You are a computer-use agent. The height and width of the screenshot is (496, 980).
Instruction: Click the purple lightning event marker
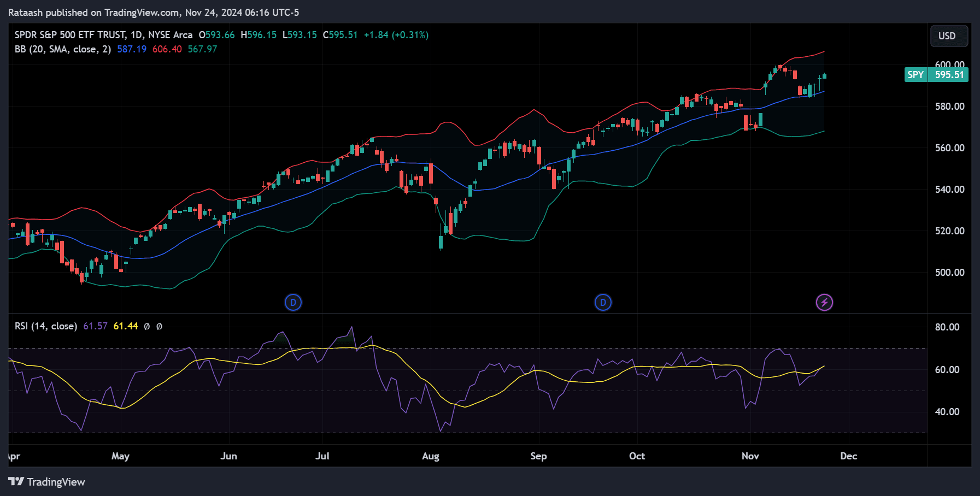pyautogui.click(x=824, y=302)
